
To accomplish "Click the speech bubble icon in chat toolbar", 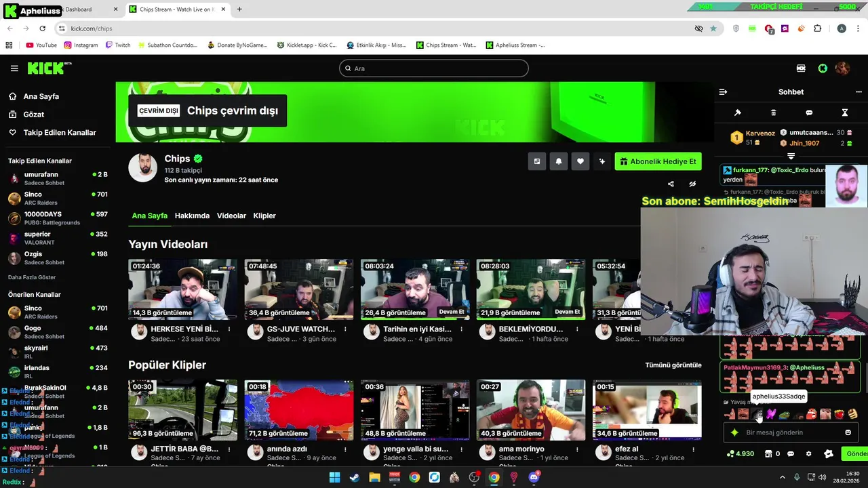I will pyautogui.click(x=809, y=113).
